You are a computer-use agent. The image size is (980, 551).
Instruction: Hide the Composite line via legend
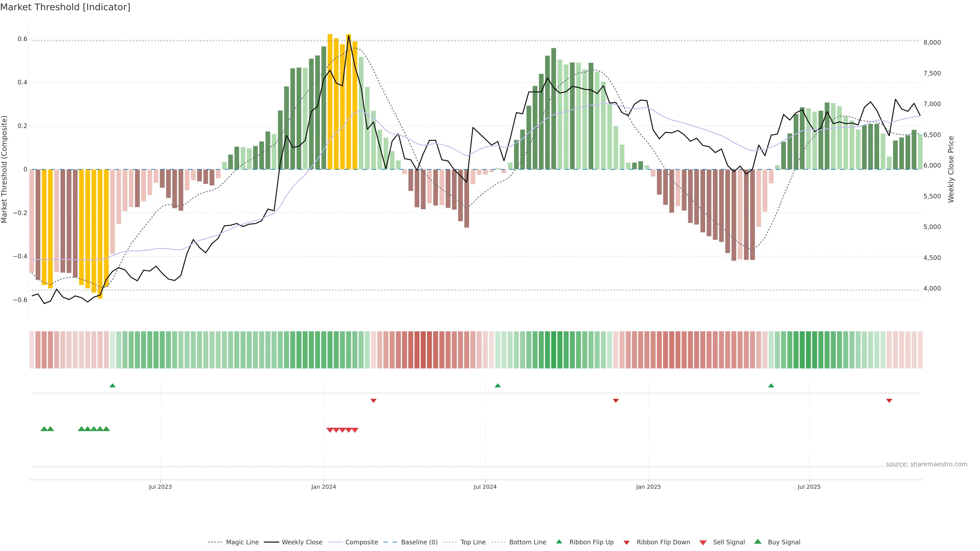[x=361, y=542]
